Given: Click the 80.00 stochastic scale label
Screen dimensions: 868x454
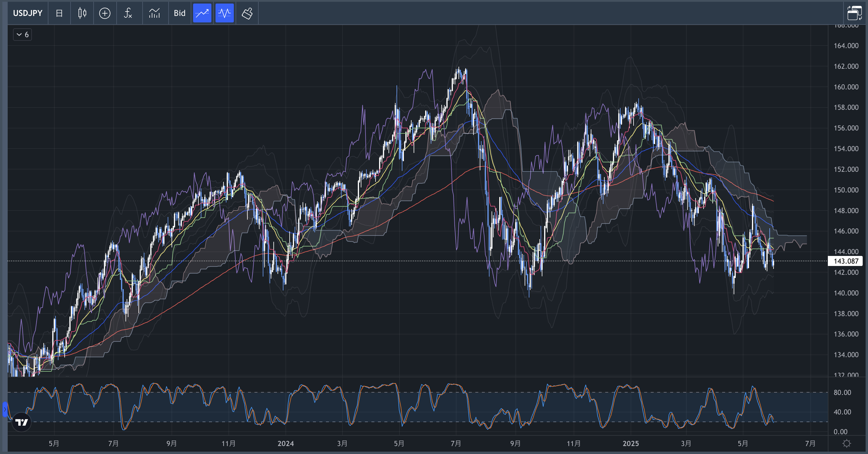Looking at the screenshot, I should (842, 392).
